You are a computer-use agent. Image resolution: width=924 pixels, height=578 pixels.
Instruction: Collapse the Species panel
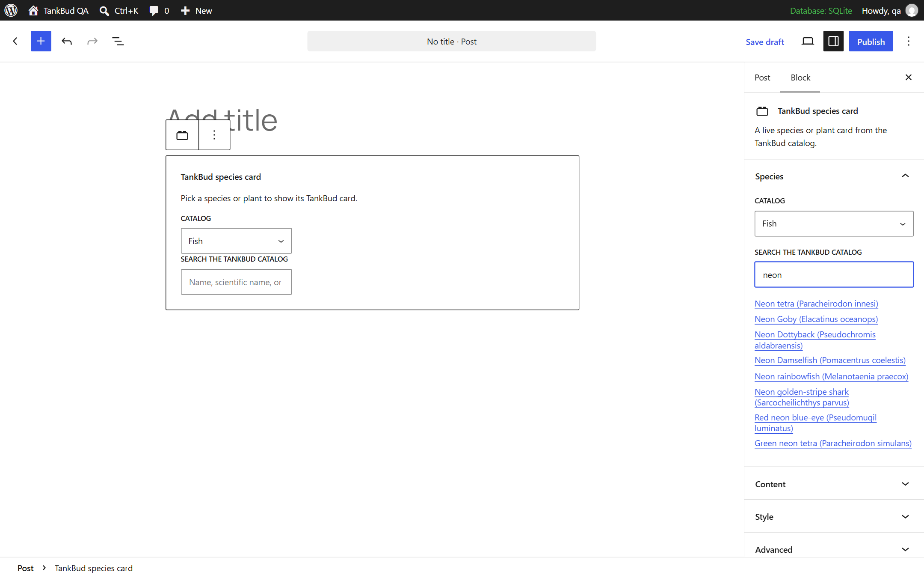coord(834,176)
